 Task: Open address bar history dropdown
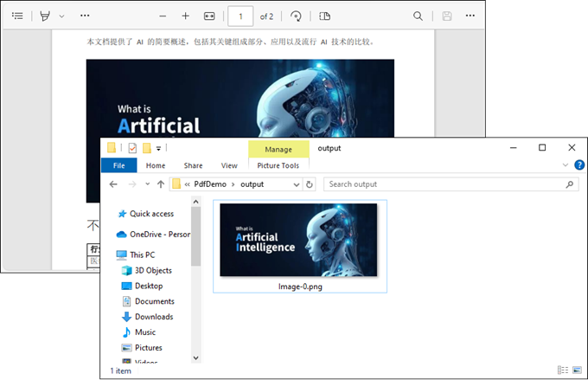click(x=297, y=184)
